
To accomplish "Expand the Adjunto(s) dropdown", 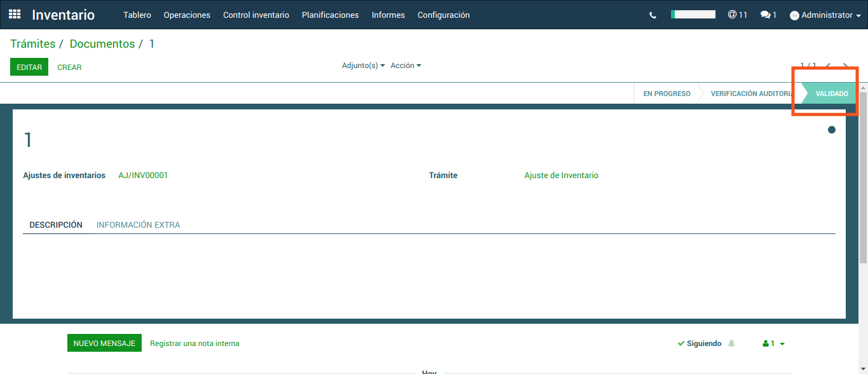I will [x=363, y=66].
